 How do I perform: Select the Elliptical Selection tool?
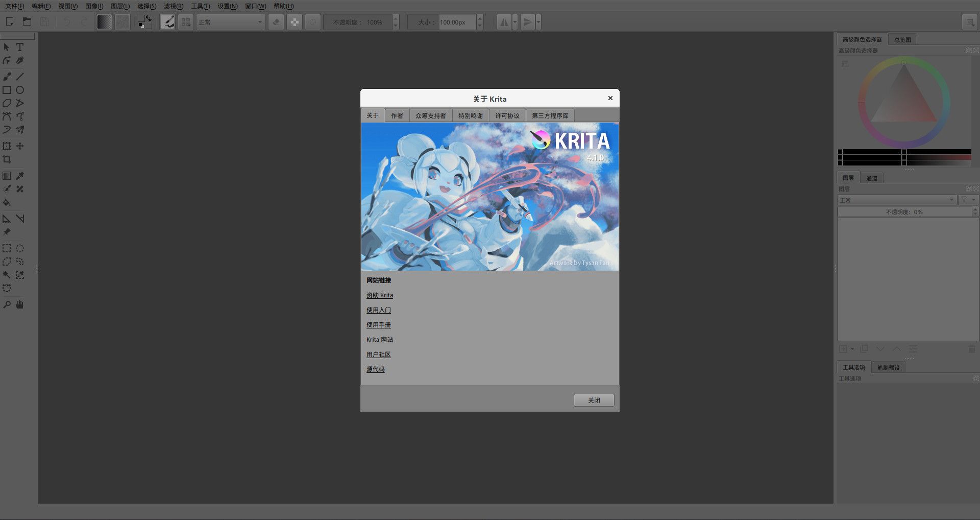[20, 248]
